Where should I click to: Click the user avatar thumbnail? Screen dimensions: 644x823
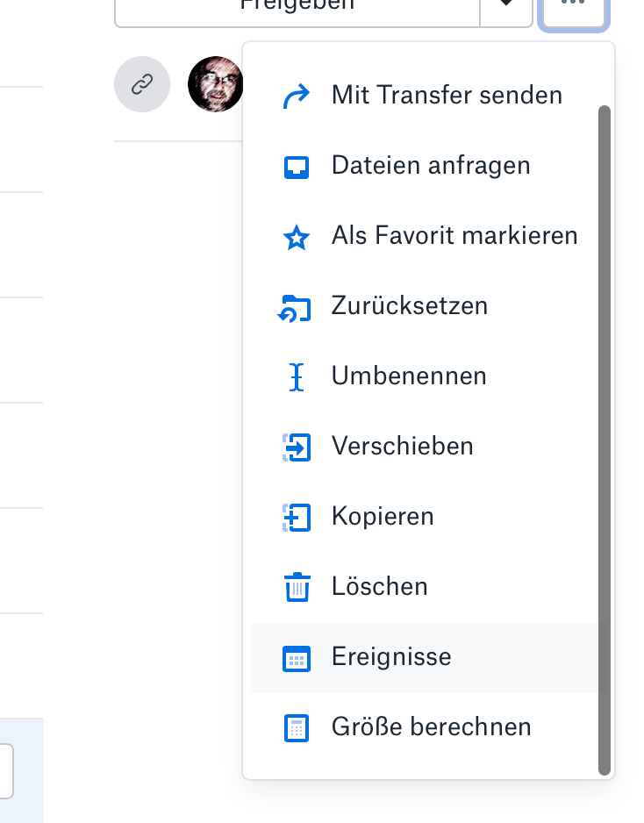tap(215, 84)
